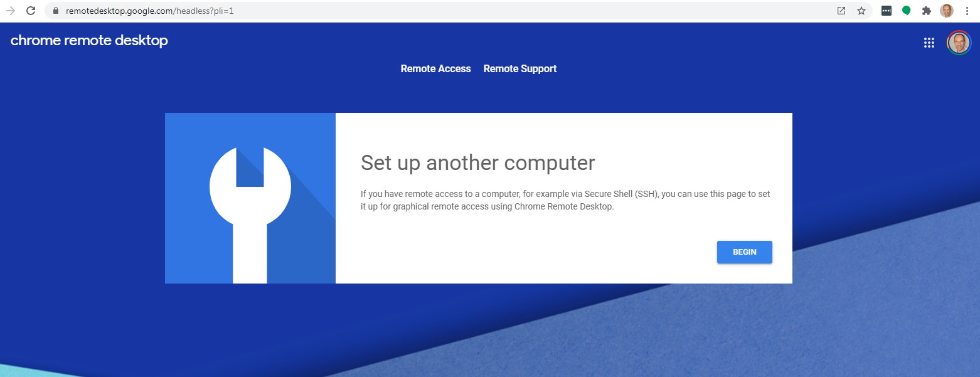Click the 'Set up another computer' heading
Image resolution: width=980 pixels, height=377 pixels.
pos(477,163)
